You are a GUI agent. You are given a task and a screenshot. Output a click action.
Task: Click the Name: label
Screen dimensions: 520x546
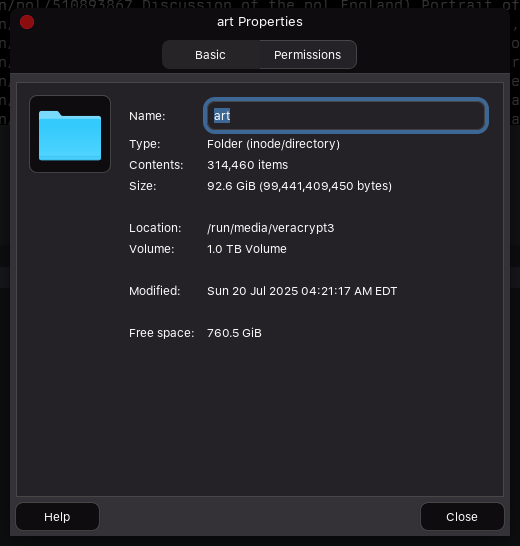pos(147,116)
